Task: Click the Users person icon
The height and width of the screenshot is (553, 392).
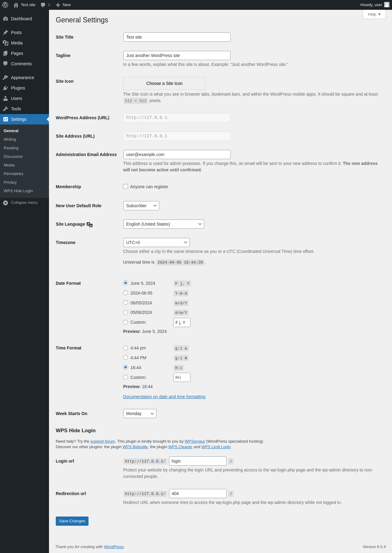Action: pos(6,98)
